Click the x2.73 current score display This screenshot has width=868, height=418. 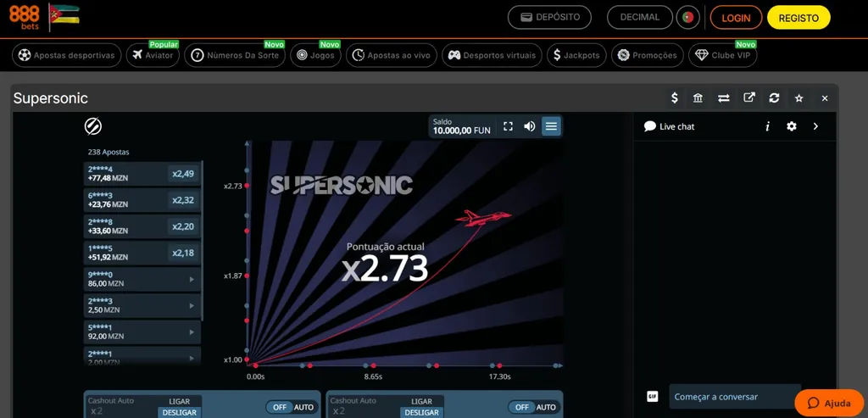click(385, 269)
